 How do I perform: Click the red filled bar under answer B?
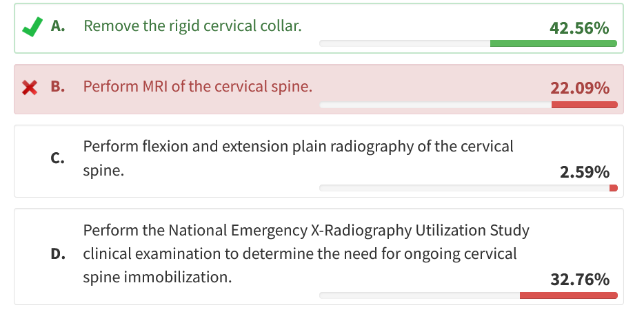point(584,105)
